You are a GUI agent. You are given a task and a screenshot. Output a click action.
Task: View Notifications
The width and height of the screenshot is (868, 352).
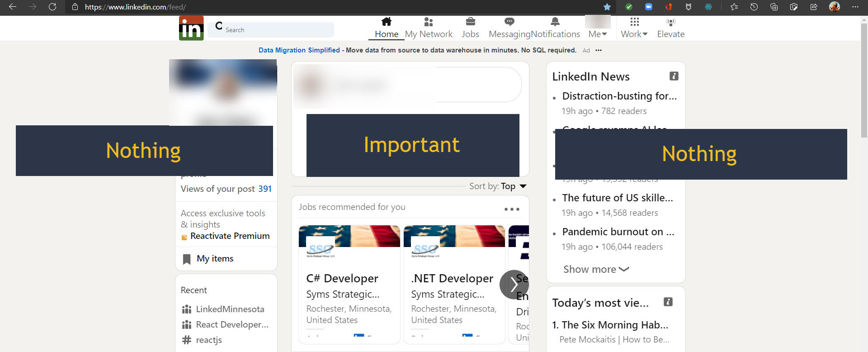coord(556,28)
